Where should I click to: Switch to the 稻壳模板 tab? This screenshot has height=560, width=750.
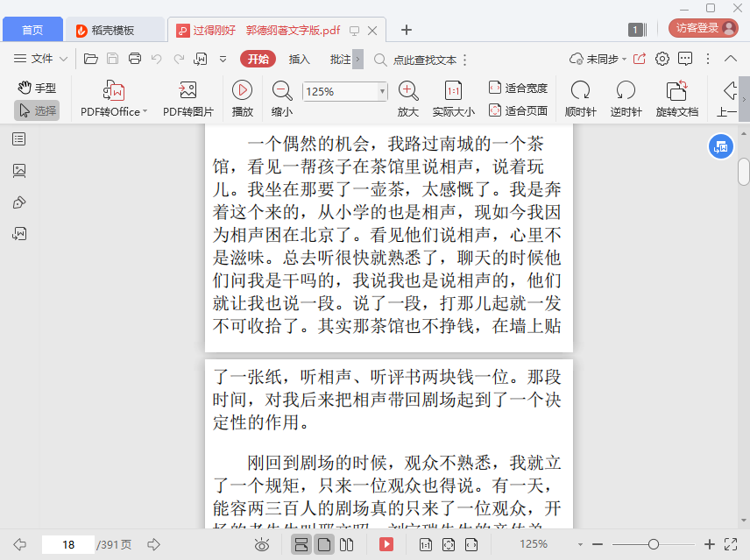click(x=114, y=30)
